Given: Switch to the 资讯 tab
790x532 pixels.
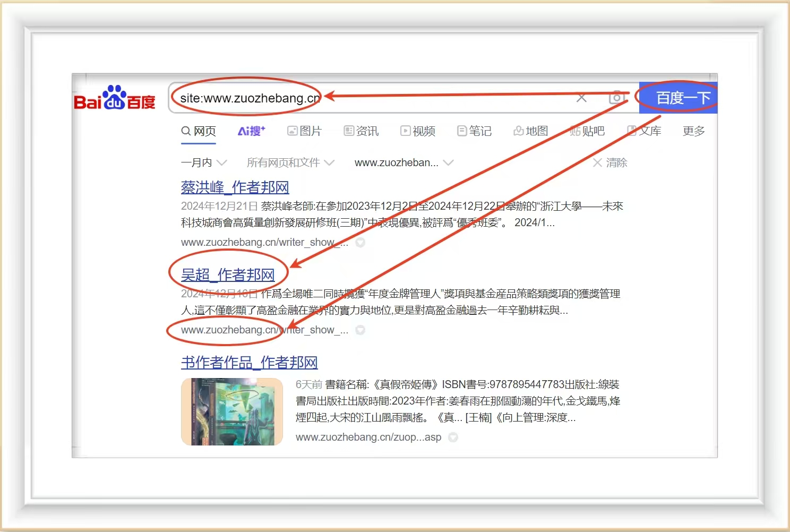Looking at the screenshot, I should coord(361,131).
